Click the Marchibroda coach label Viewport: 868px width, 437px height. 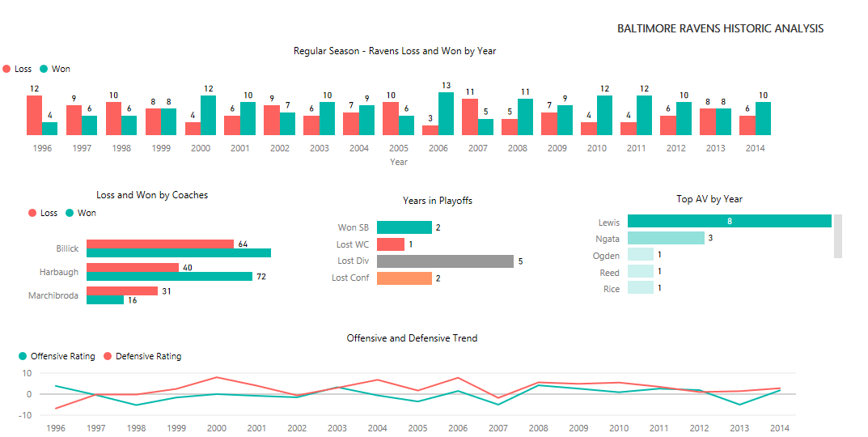coord(53,295)
